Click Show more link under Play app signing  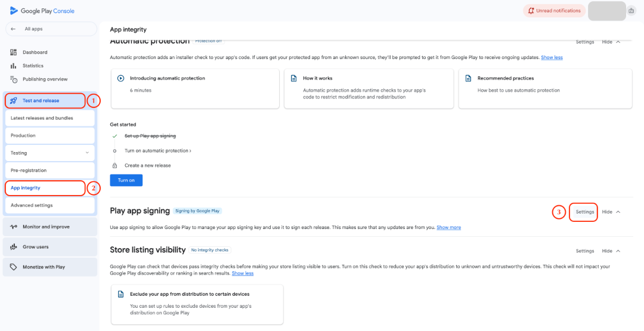point(448,227)
